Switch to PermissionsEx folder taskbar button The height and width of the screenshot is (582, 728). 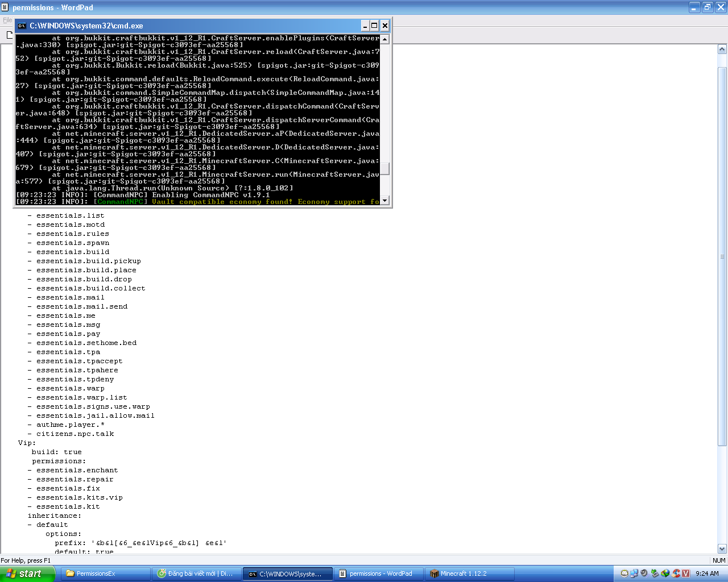click(106, 573)
